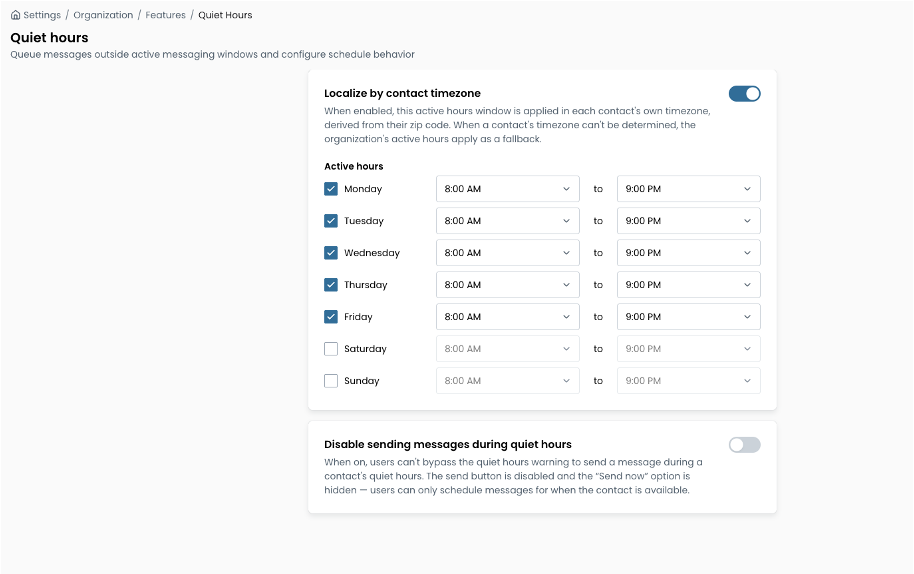Click the home icon in breadcrumb
Screen dimensions: 914x574
coord(15,15)
